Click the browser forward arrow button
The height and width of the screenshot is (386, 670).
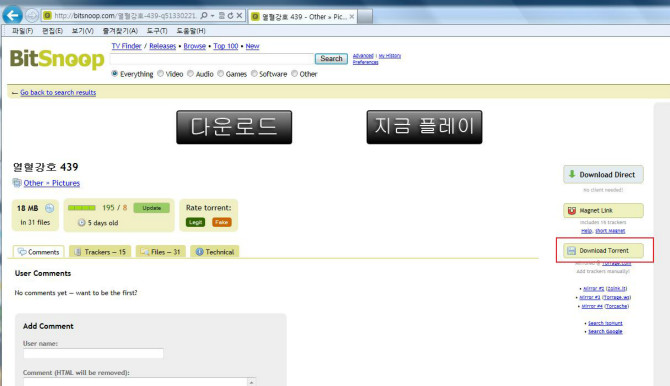[x=32, y=16]
